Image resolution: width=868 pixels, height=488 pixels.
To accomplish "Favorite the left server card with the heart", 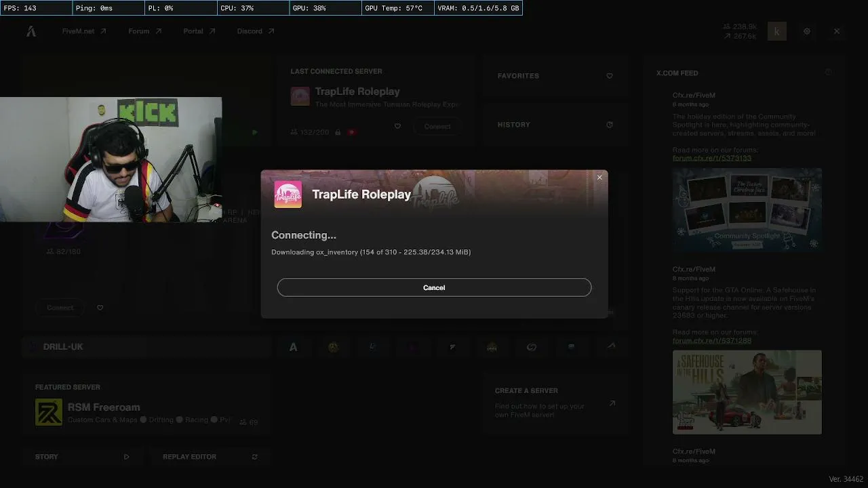I will point(100,308).
